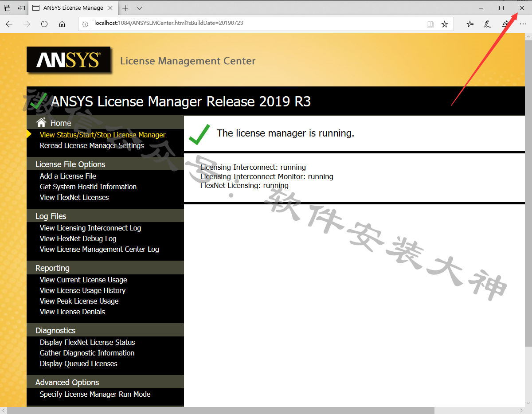Open View License Management Center Log
Screen dimensions: 532x414
tap(99, 249)
